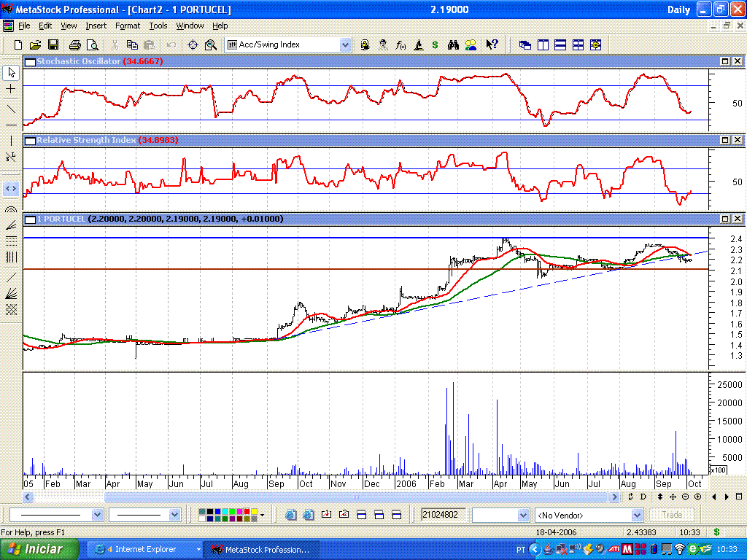Pick the red color swatch
Viewport: 747px width, 560px height.
(244, 511)
